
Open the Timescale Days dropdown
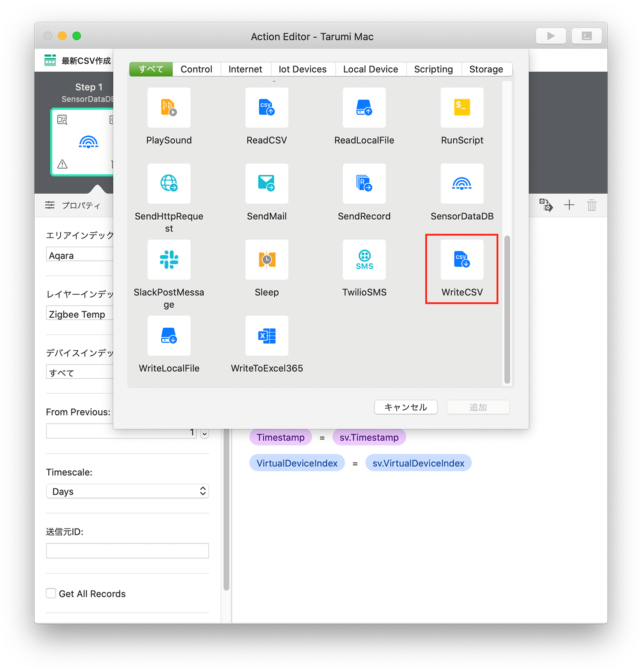[128, 491]
